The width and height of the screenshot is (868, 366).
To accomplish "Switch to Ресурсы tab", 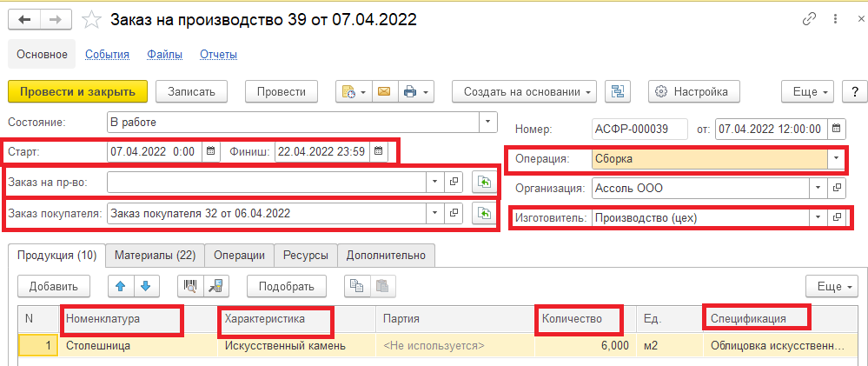I will point(306,256).
